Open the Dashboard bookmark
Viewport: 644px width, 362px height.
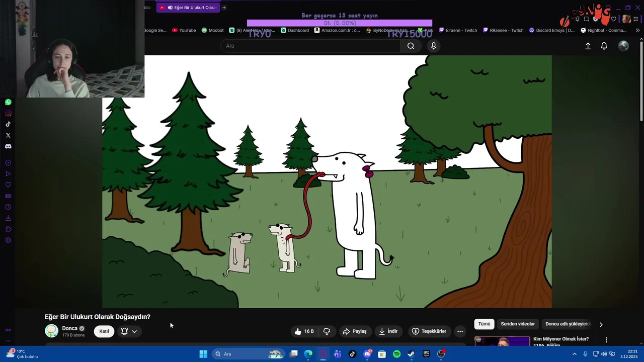pyautogui.click(x=295, y=30)
